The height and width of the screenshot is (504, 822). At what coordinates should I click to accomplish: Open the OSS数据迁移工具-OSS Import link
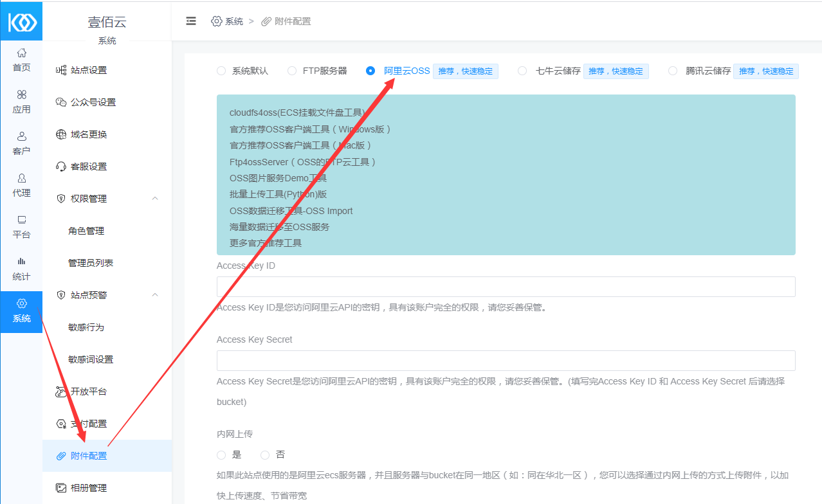[x=291, y=211]
